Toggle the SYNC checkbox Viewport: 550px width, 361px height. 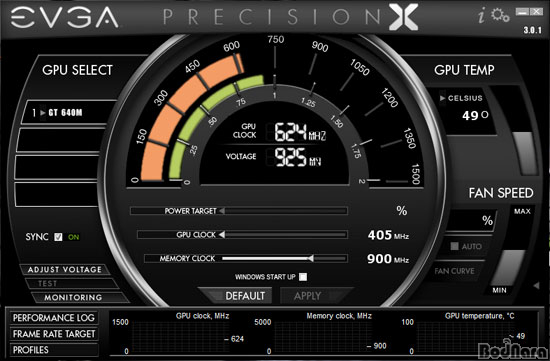(x=58, y=237)
